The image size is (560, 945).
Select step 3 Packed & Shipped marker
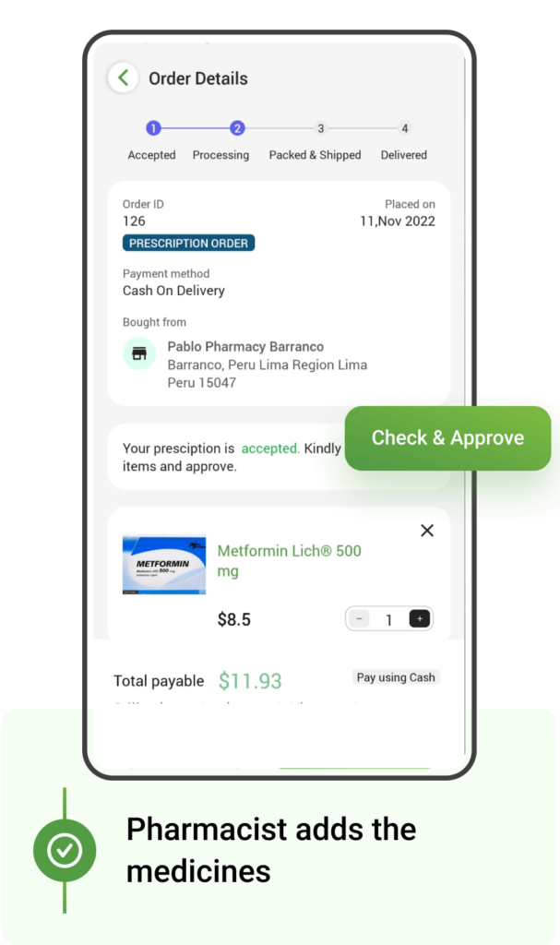click(321, 128)
